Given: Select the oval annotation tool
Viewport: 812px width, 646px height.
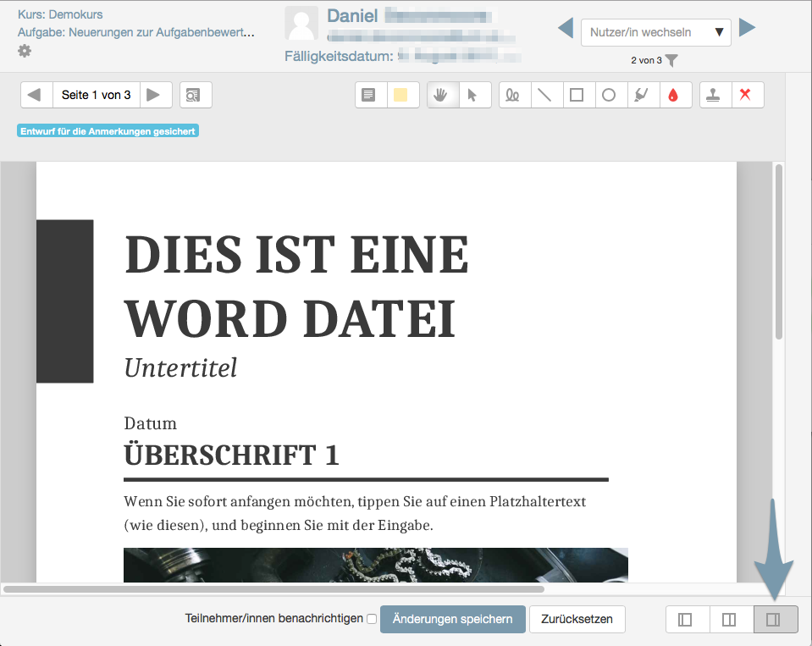Looking at the screenshot, I should coord(609,95).
